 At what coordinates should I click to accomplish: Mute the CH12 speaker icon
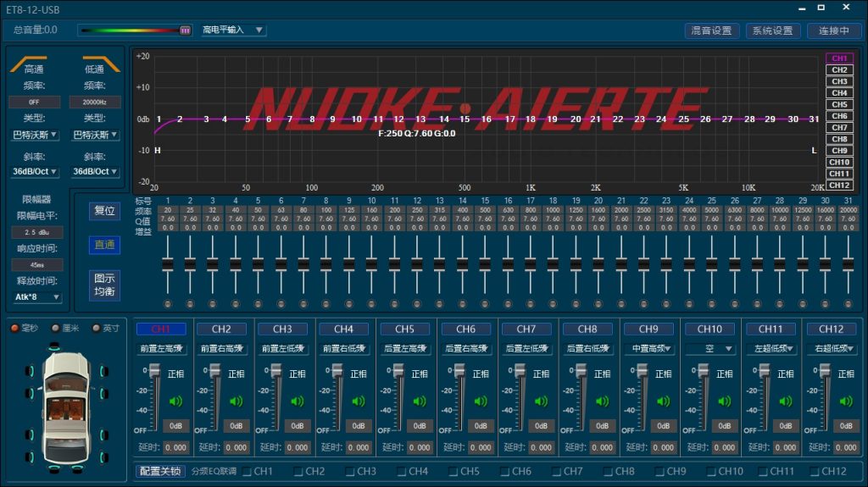pos(847,401)
